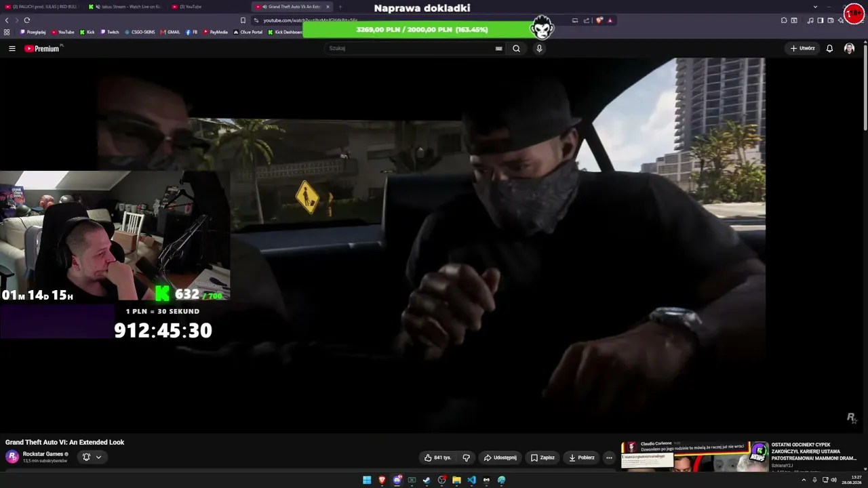Open Visual Studio Code from the taskbar

click(471, 480)
